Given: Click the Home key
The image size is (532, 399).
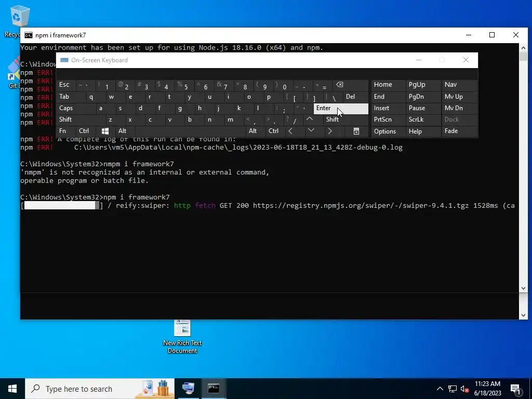Looking at the screenshot, I should pyautogui.click(x=388, y=85).
